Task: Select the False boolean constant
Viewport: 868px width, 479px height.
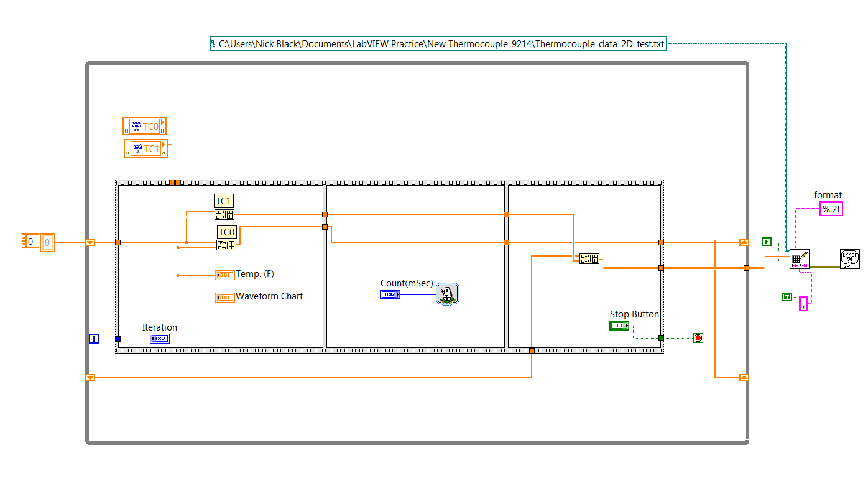Action: click(x=767, y=241)
